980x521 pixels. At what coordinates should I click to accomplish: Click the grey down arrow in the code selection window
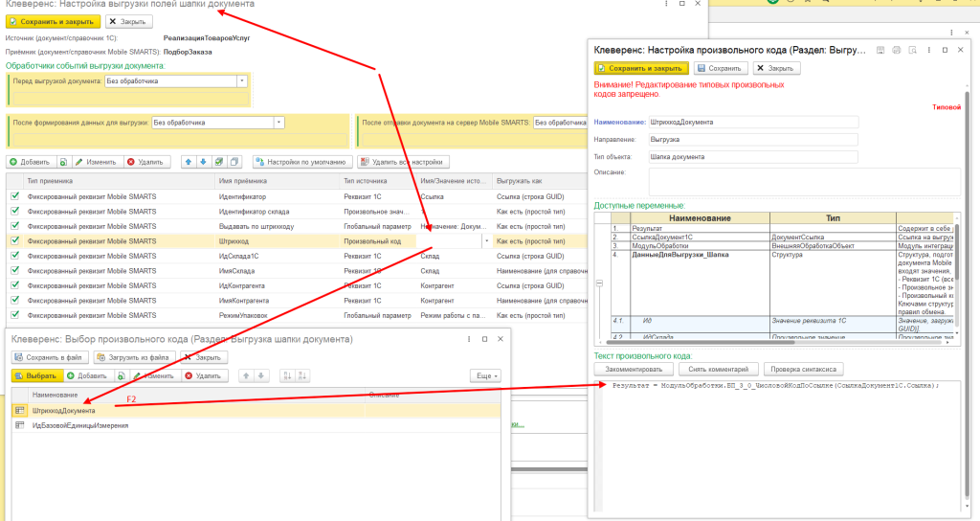[260, 375]
